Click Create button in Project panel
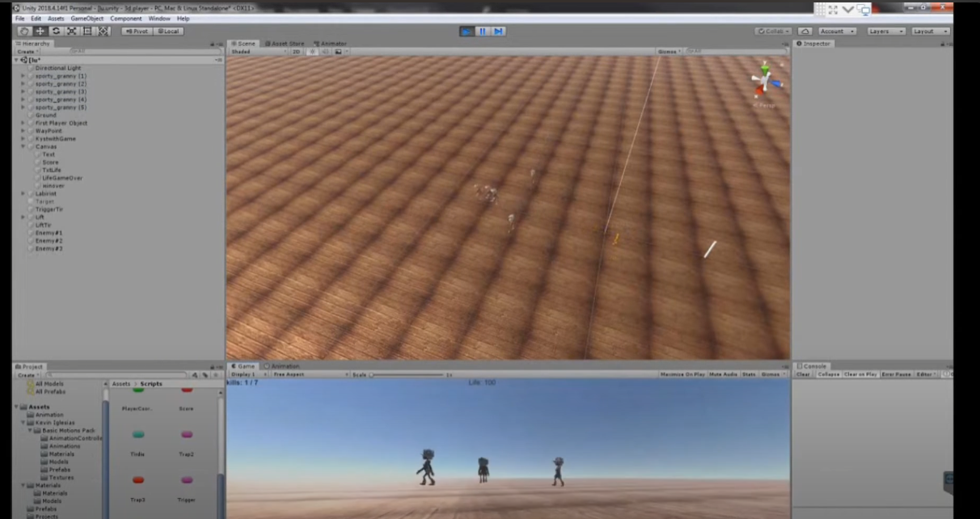The height and width of the screenshot is (519, 980). [27, 375]
